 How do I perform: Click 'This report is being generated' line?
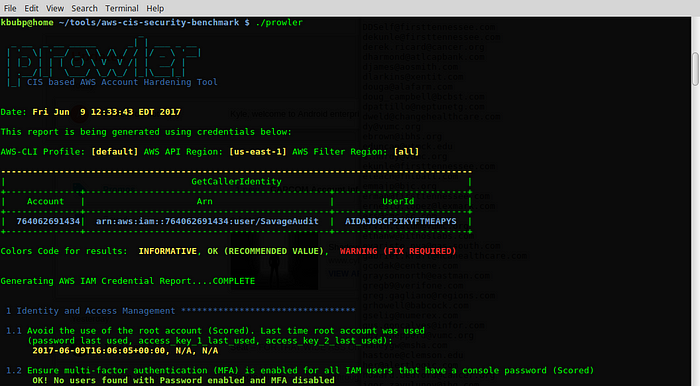pos(146,132)
